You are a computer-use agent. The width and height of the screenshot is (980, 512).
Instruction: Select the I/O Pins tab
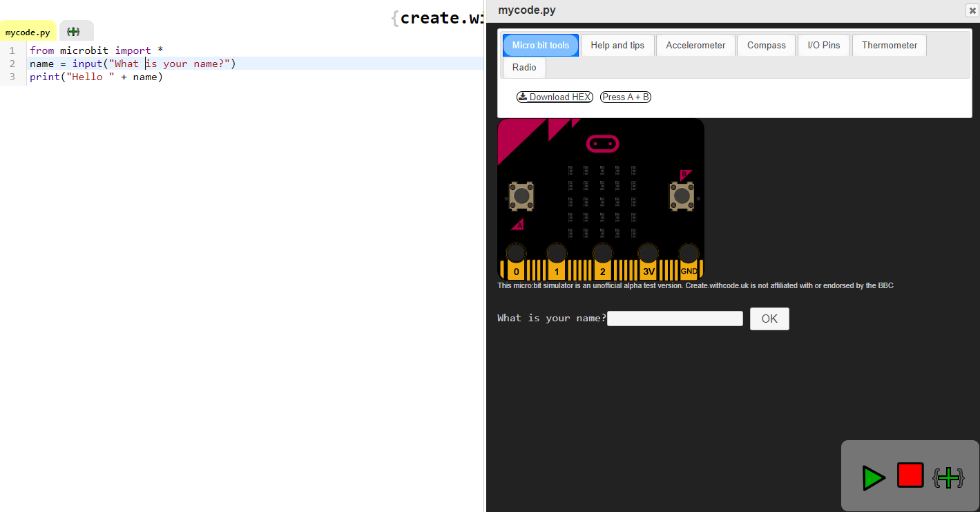click(x=823, y=46)
